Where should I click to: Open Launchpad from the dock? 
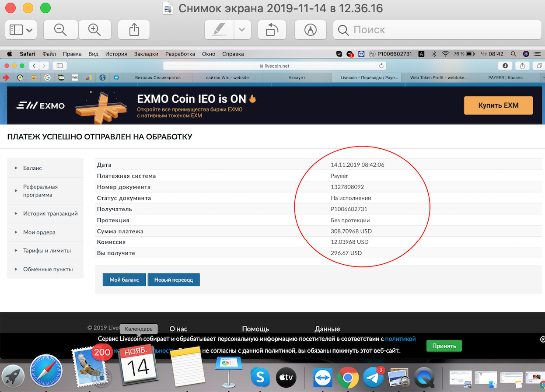tap(12, 377)
